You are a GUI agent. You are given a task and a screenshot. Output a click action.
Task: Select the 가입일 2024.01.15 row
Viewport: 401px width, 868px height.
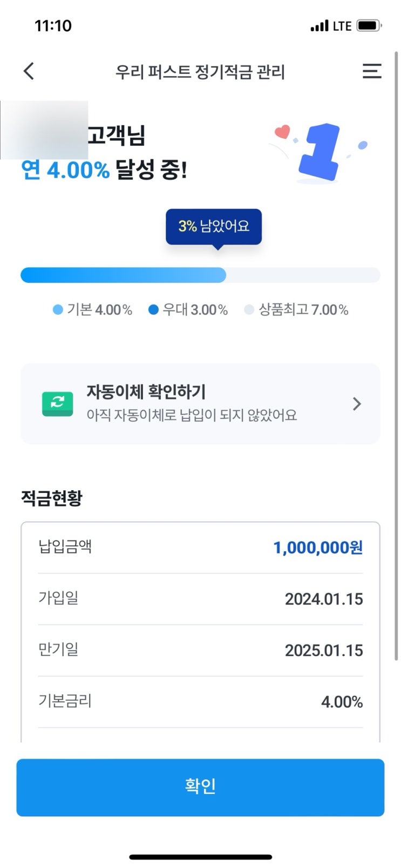coord(200,599)
